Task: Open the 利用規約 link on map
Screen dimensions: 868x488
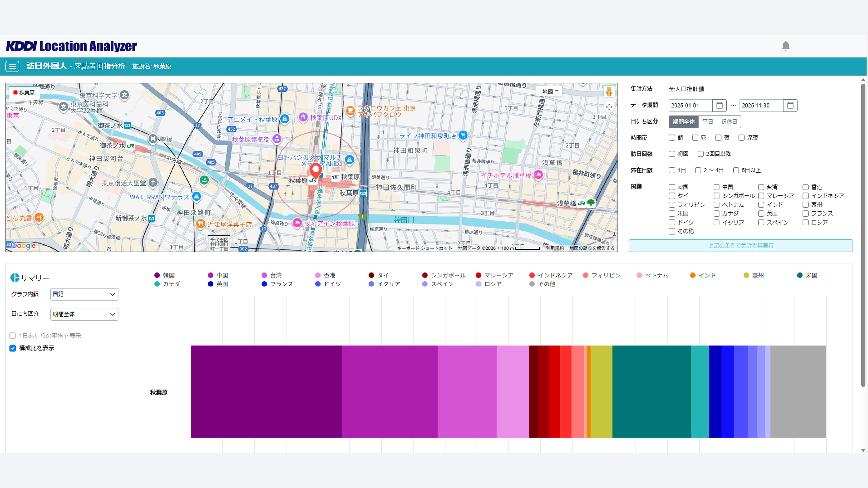Action: (555, 248)
